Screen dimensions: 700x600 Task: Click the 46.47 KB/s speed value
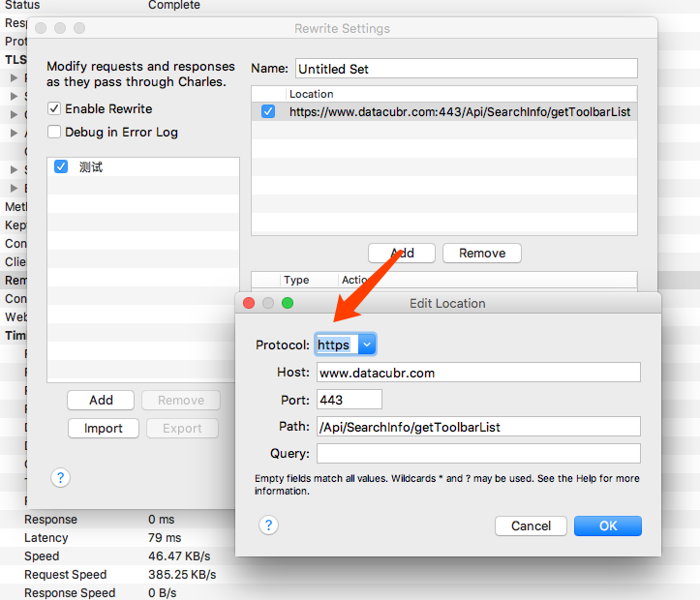[179, 555]
